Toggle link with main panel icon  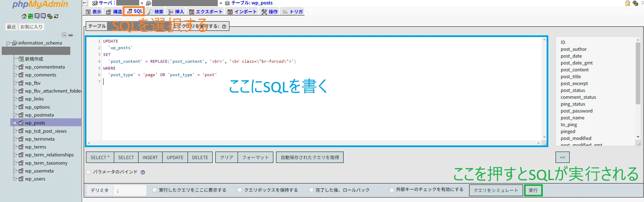(x=71, y=35)
